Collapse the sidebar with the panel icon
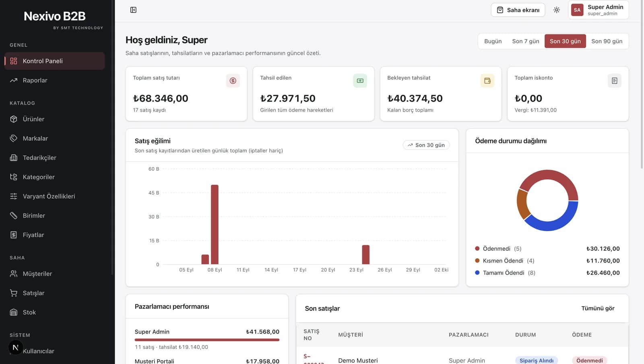This screenshot has width=644, height=364. pos(133,10)
